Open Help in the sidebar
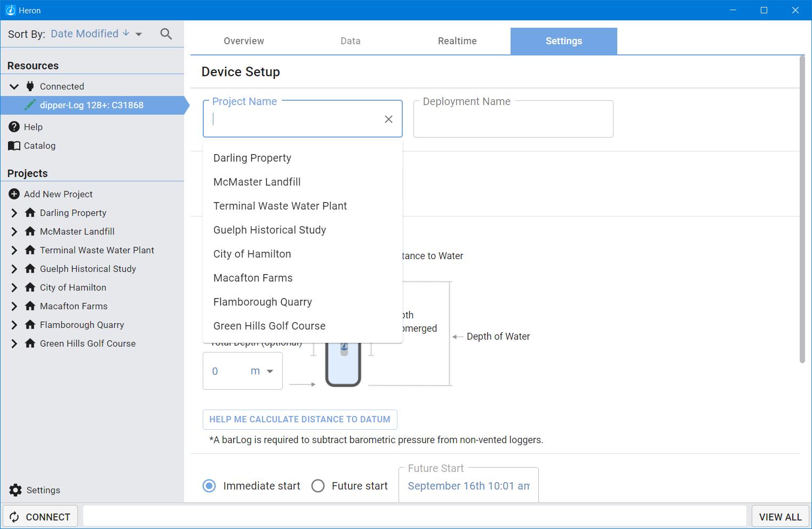 tap(33, 127)
